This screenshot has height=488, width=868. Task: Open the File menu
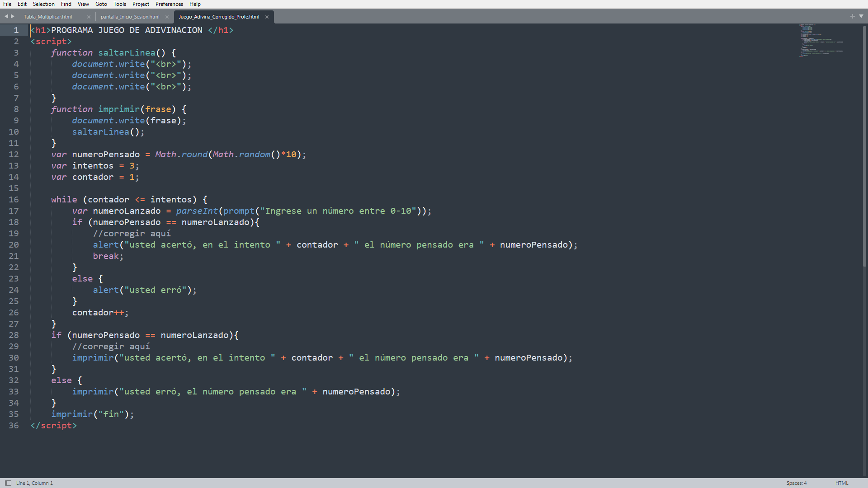7,4
